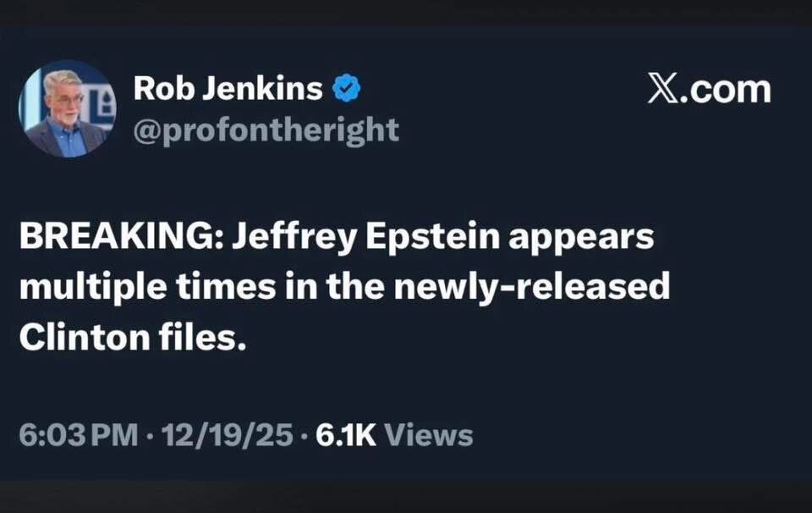Click the Clinton files. text
The image size is (812, 513).
pyautogui.click(x=132, y=337)
